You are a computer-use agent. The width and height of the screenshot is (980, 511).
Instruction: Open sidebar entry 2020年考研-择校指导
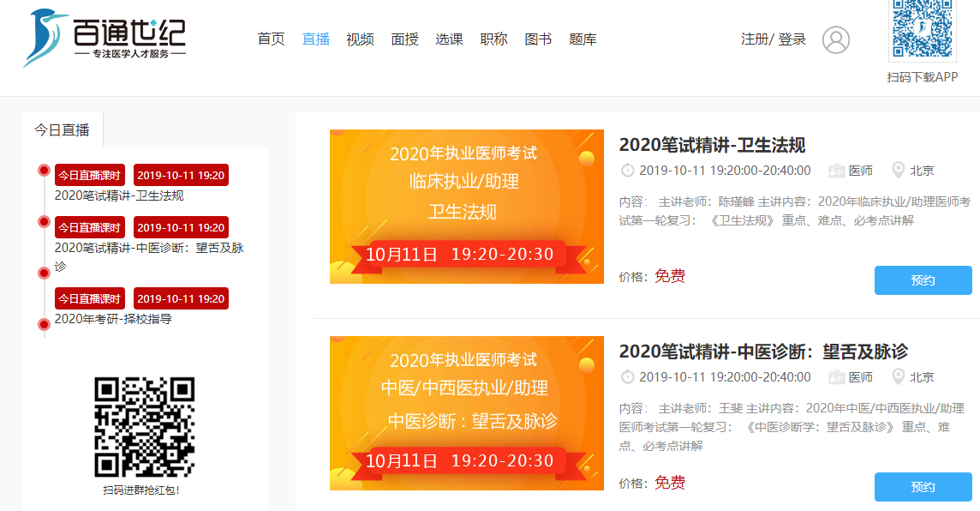click(x=113, y=319)
